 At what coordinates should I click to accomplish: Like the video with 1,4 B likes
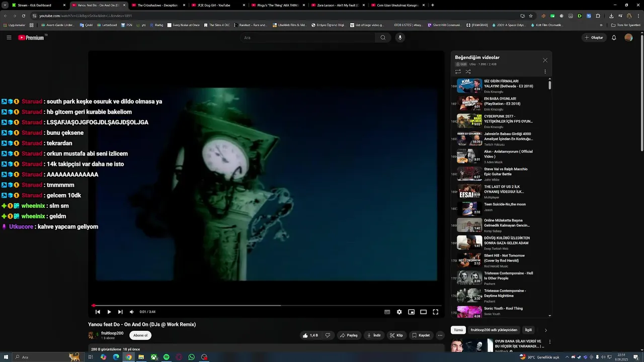coord(310,335)
